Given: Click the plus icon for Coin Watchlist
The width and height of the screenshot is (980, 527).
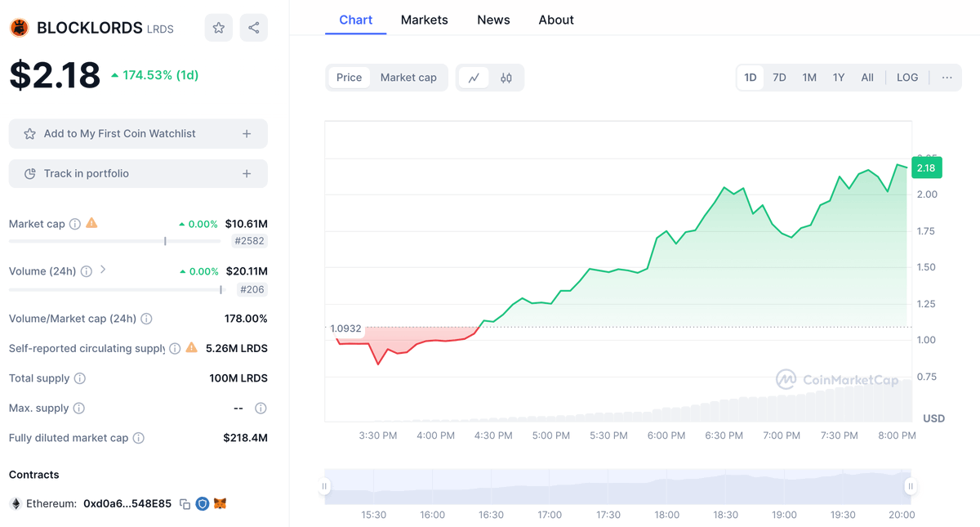Looking at the screenshot, I should tap(247, 134).
